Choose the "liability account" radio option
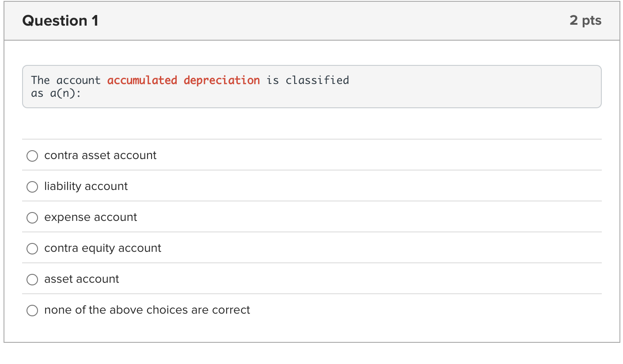Image resolution: width=623 pixels, height=364 pixels. coord(32,186)
